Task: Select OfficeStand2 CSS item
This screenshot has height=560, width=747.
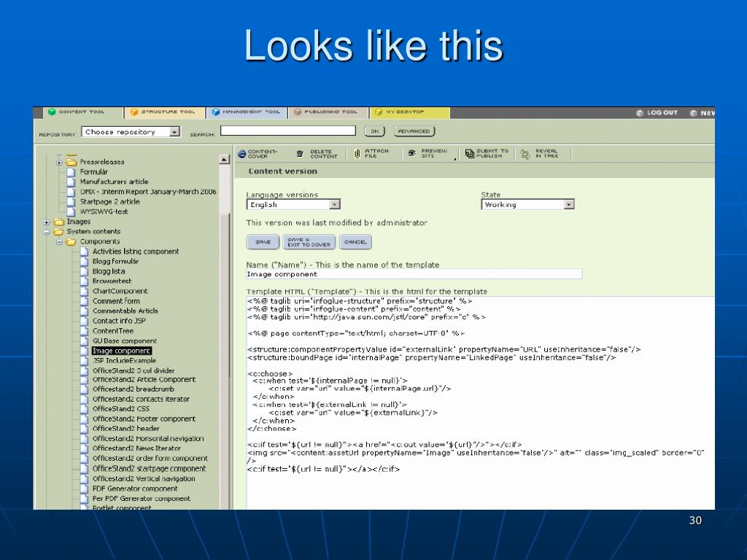Action: (x=121, y=409)
